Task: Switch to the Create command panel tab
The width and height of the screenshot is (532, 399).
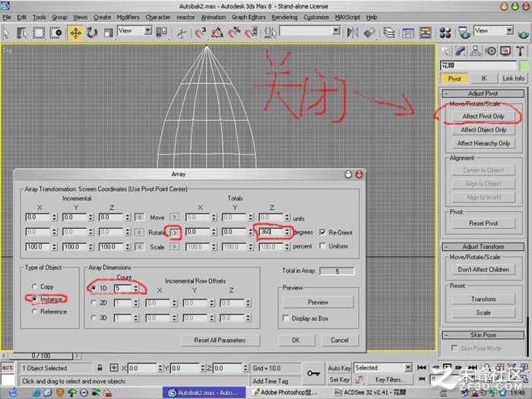Action: point(445,51)
